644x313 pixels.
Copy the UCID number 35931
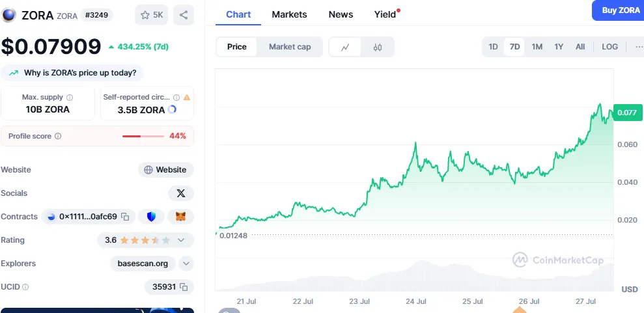tap(184, 287)
